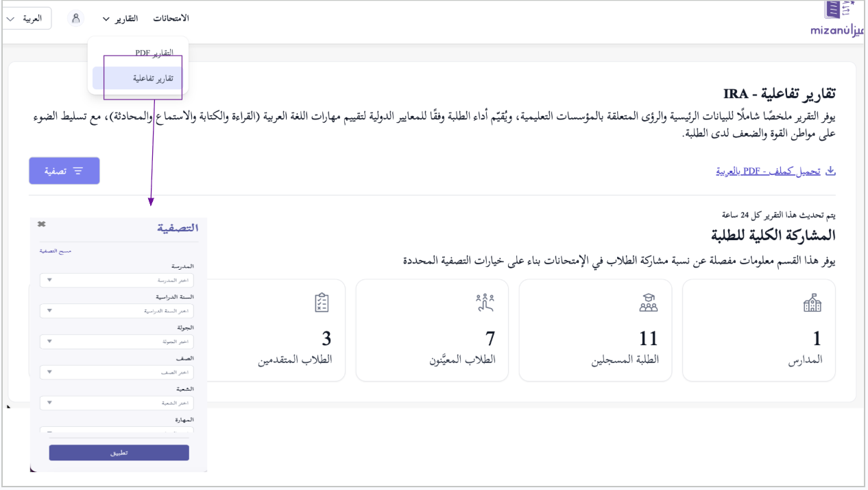Viewport: 868px width, 490px height.
Task: Open the الجولة round dropdown
Action: (x=117, y=341)
